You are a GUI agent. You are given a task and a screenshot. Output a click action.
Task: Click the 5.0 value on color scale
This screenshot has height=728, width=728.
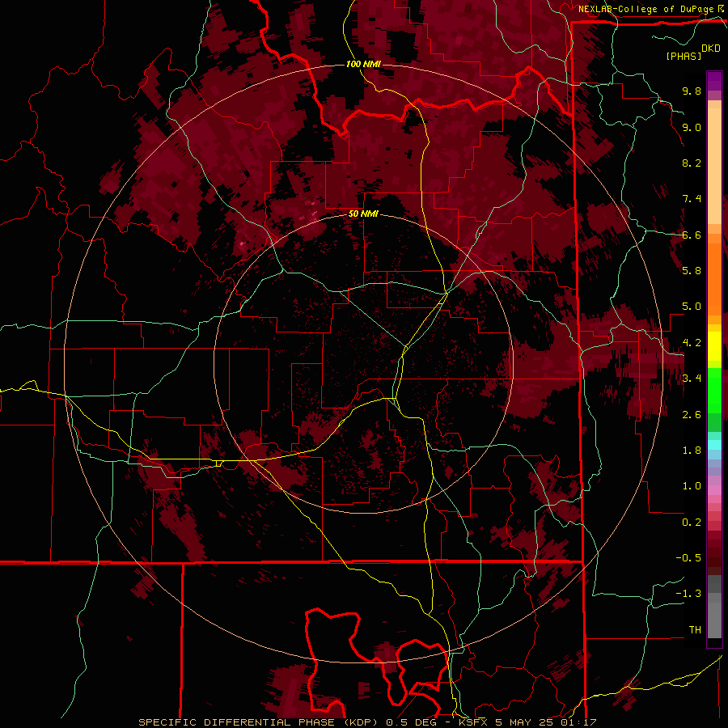click(x=692, y=307)
